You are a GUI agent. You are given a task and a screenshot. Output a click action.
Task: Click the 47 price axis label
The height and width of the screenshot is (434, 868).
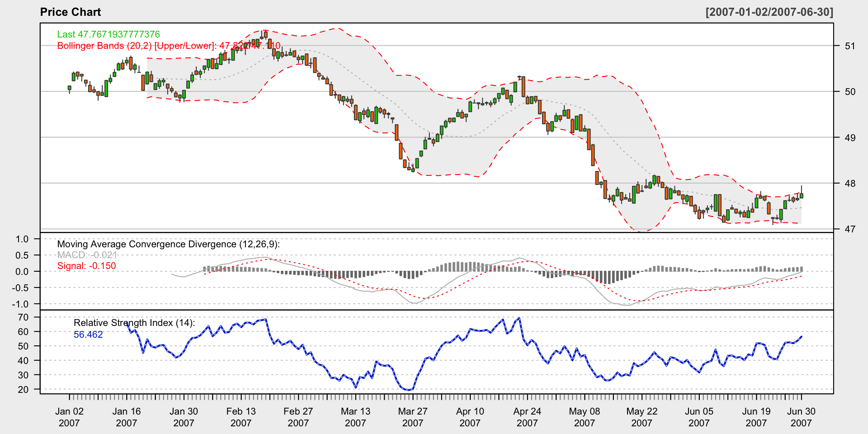[850, 229]
